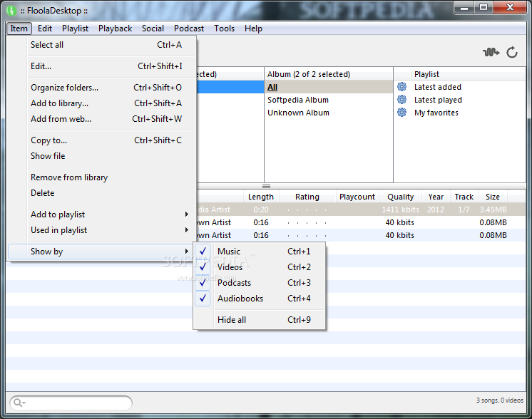Uncheck Videos in Show by submenu

coord(260,267)
